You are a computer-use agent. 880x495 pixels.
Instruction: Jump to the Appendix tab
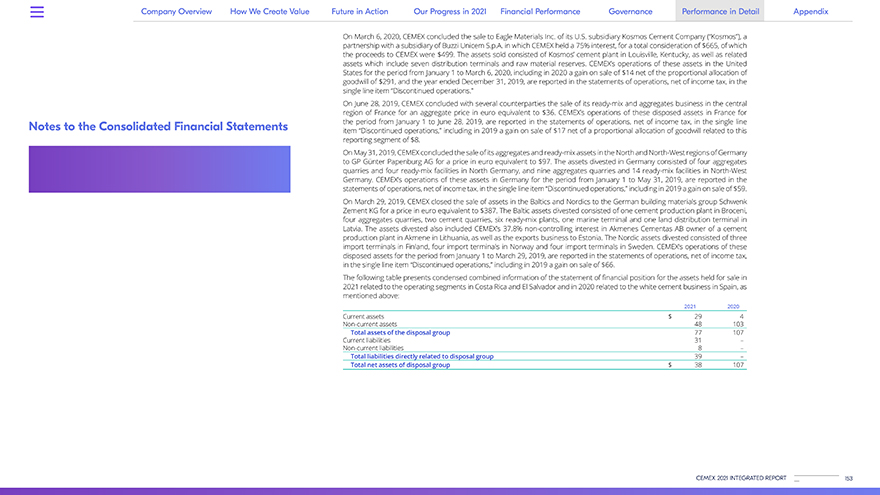coord(810,11)
